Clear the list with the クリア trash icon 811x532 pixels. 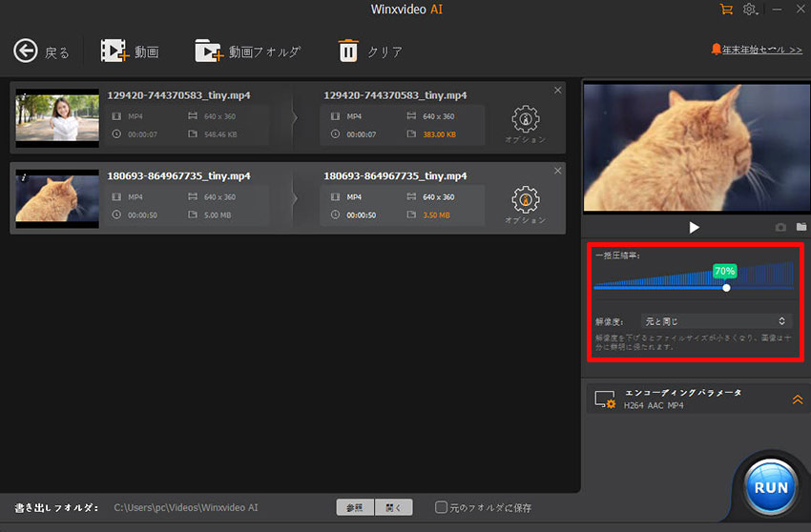click(349, 51)
